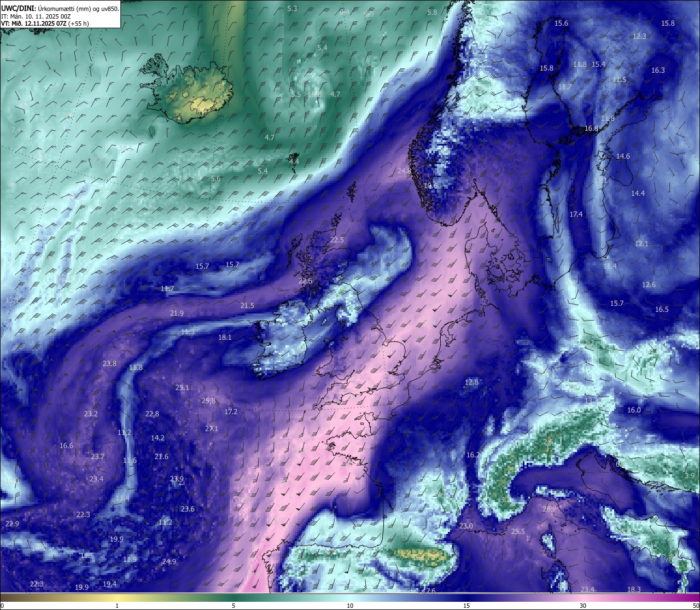Select the 26.7 value label

(549, 509)
